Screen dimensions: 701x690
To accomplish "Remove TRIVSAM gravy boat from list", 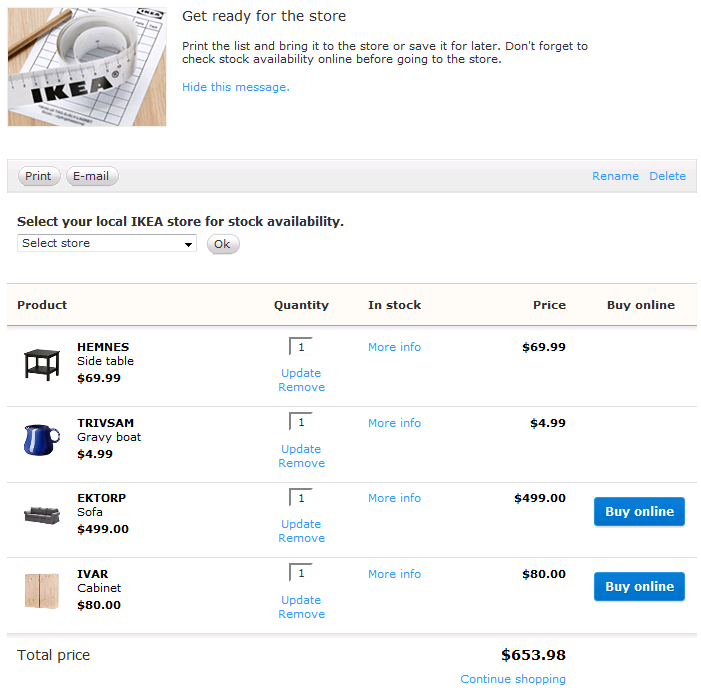I will tap(301, 463).
